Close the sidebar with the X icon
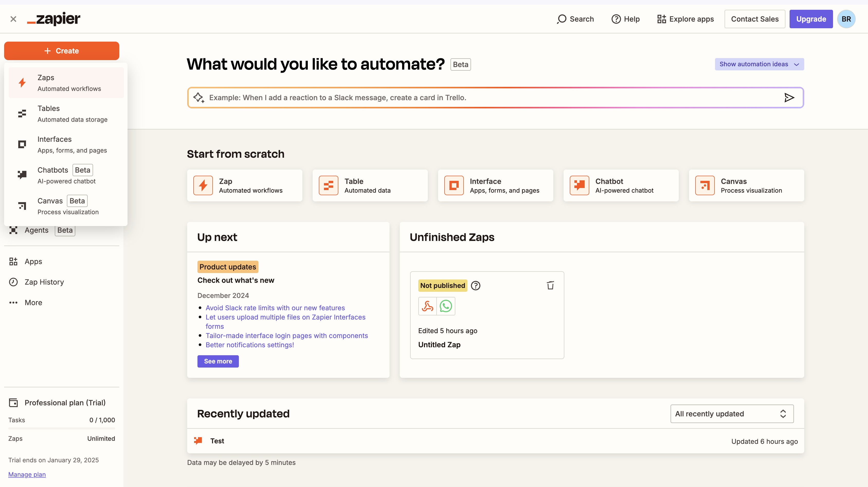Screen dimensions: 868x487 pos(13,19)
